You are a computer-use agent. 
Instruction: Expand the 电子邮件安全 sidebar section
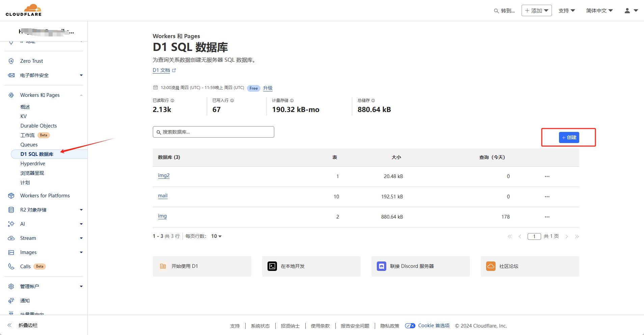coord(81,75)
